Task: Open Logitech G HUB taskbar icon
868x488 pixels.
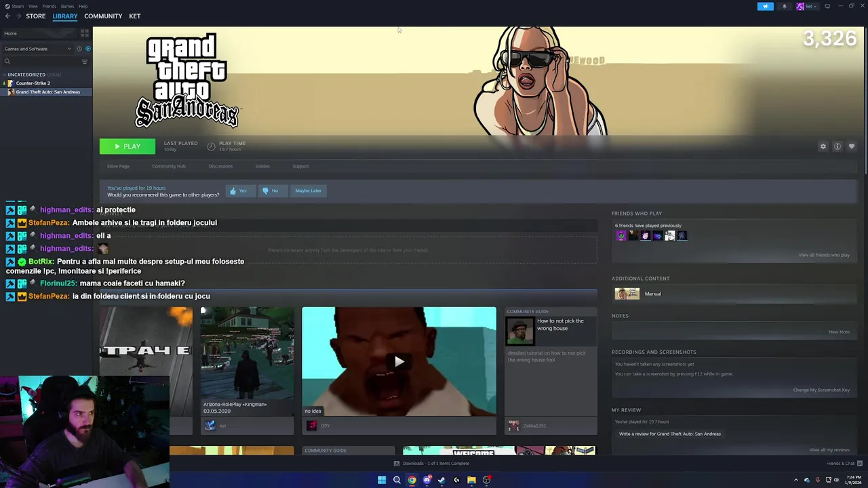Action: click(x=456, y=480)
